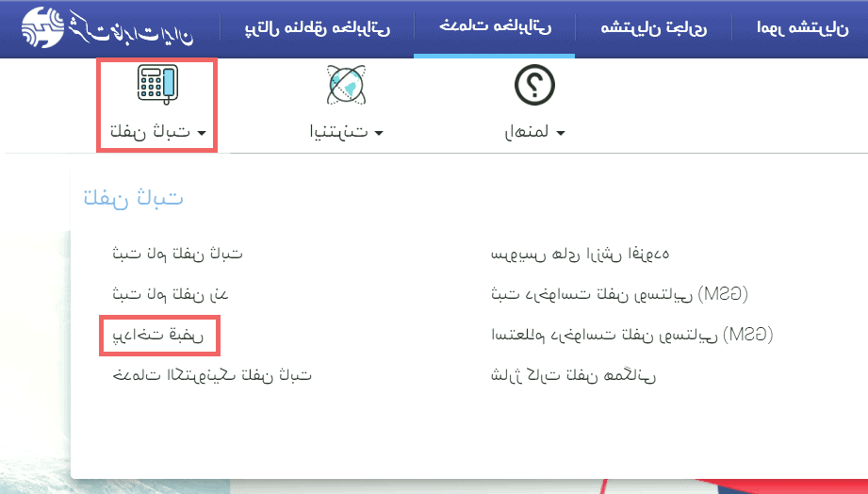The width and height of the screenshot is (868, 494).
Task: Open the question mark circle icon menu
Action: point(534,85)
